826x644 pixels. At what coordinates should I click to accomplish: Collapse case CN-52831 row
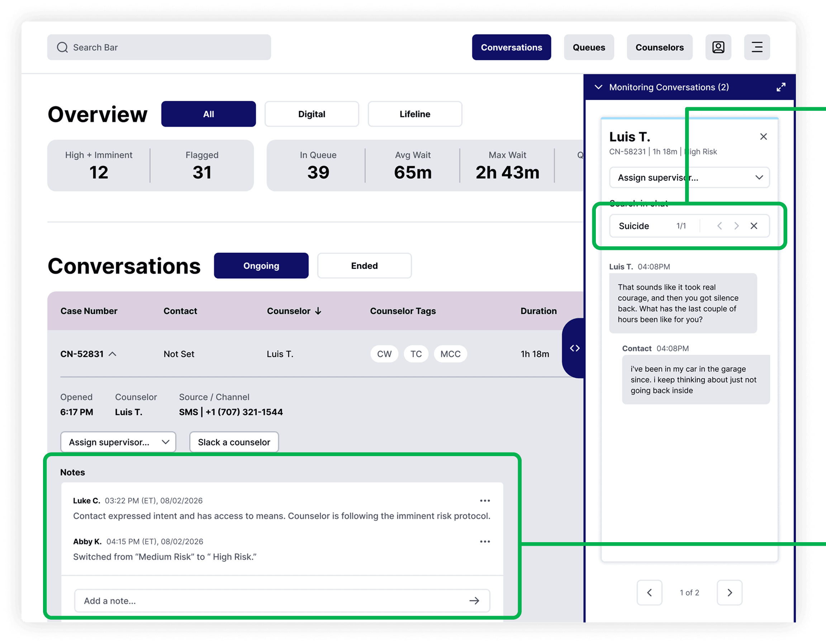point(112,354)
